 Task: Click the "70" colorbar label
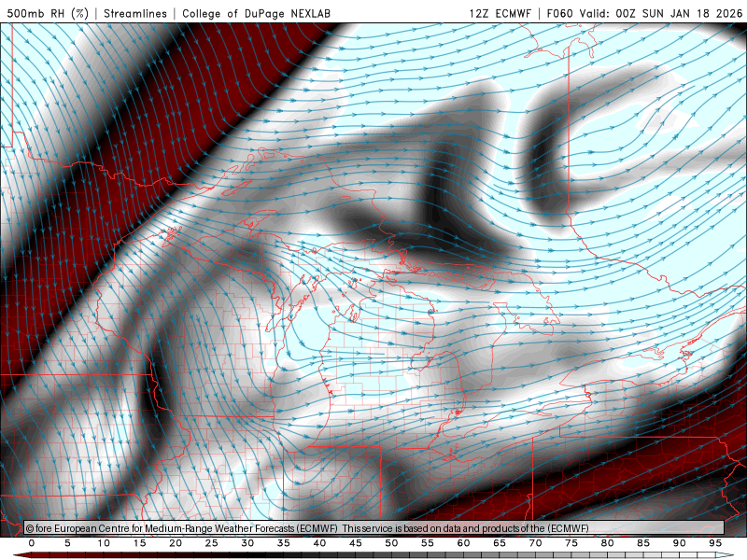(x=535, y=543)
